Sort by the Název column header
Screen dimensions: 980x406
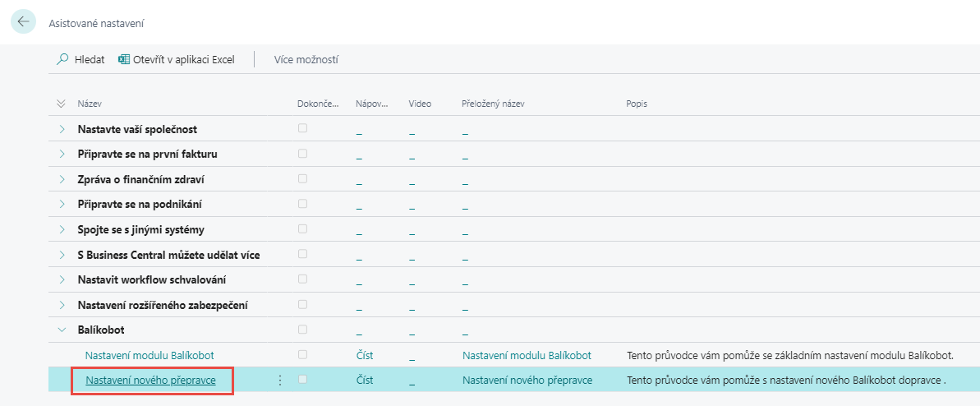coord(89,104)
